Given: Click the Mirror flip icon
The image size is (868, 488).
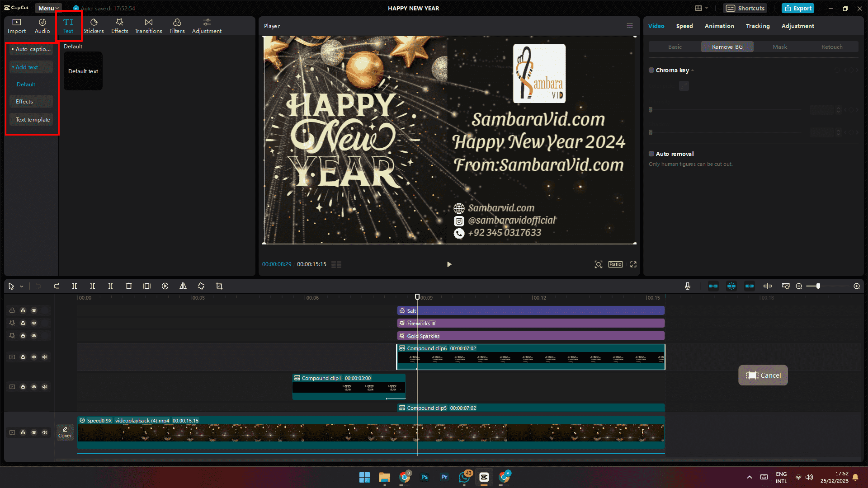Looking at the screenshot, I should point(183,286).
